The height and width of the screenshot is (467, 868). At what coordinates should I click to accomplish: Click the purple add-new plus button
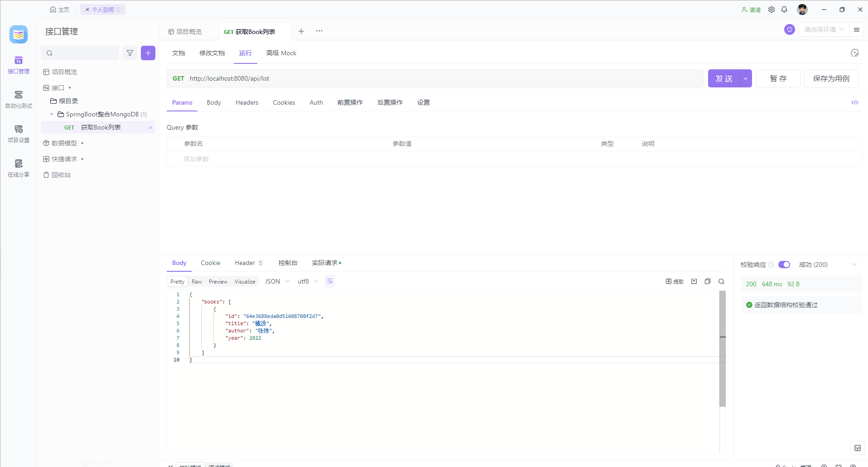[148, 53]
